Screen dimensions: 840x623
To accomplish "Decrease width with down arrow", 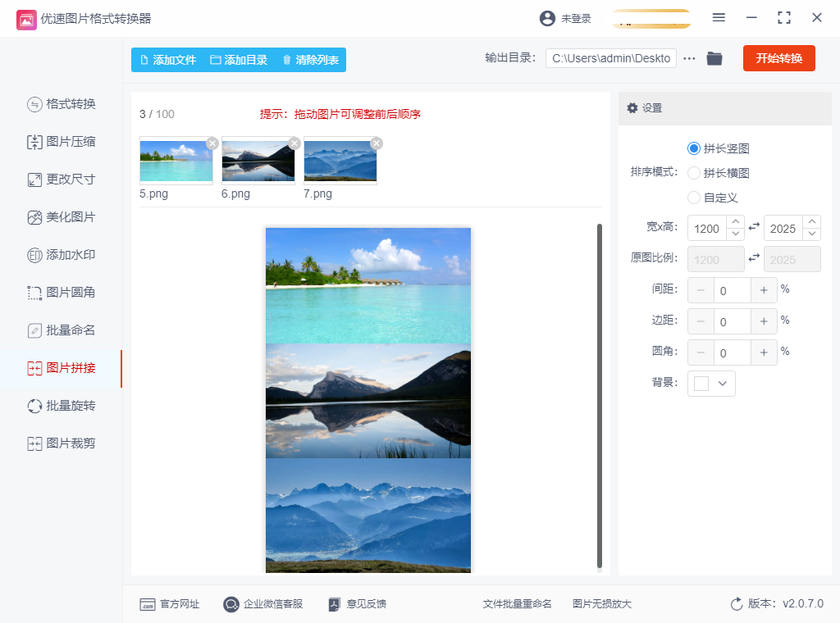I will click(x=736, y=234).
